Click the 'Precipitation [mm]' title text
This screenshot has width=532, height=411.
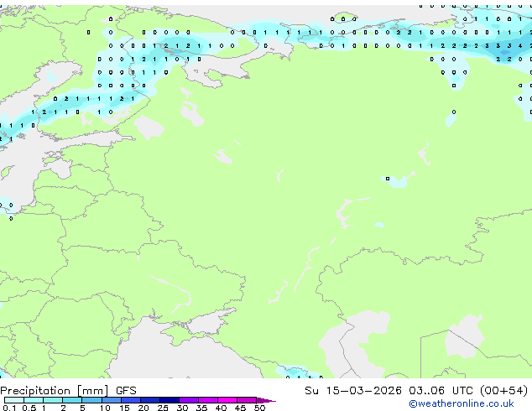click(55, 391)
